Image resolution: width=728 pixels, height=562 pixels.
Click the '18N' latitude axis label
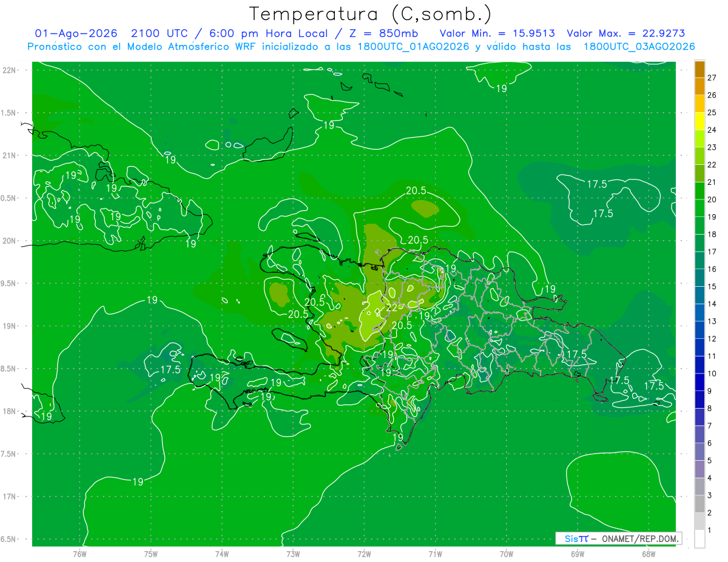(10, 411)
